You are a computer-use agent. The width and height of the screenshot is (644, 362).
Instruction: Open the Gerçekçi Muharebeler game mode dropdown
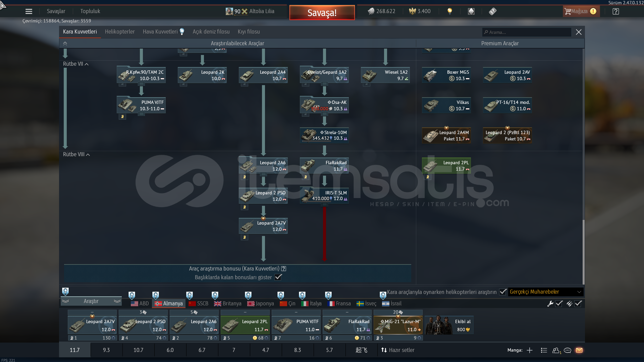click(x=546, y=292)
